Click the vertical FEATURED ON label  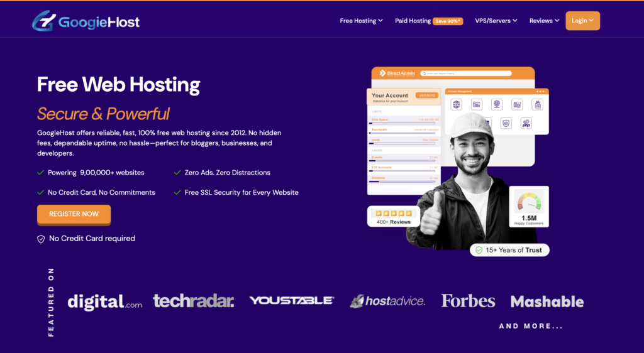[x=51, y=303]
